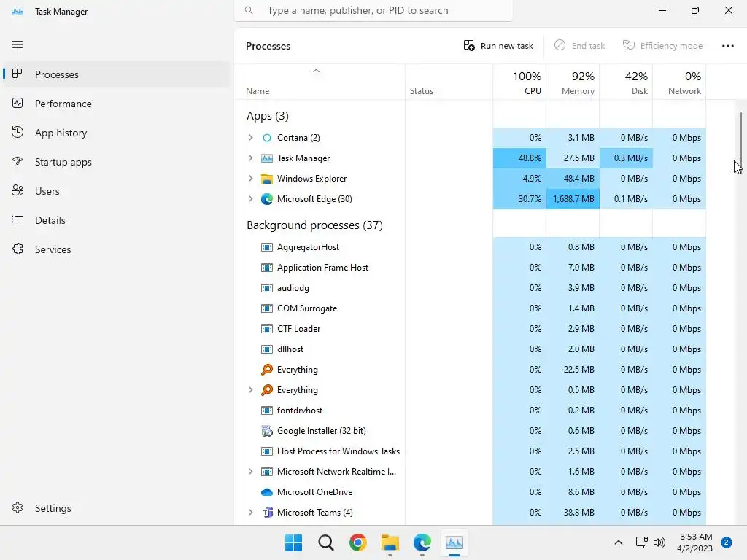
Task: Open the Users page
Action: click(117, 191)
